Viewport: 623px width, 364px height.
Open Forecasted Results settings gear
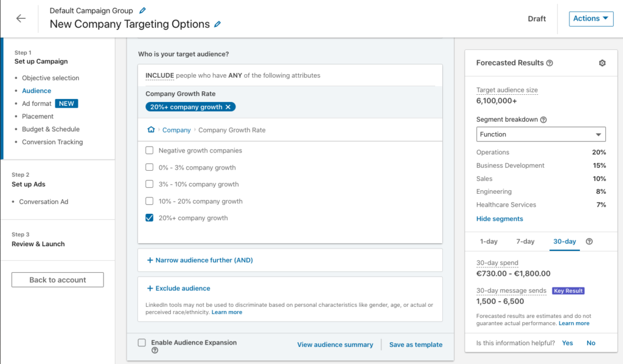[602, 63]
